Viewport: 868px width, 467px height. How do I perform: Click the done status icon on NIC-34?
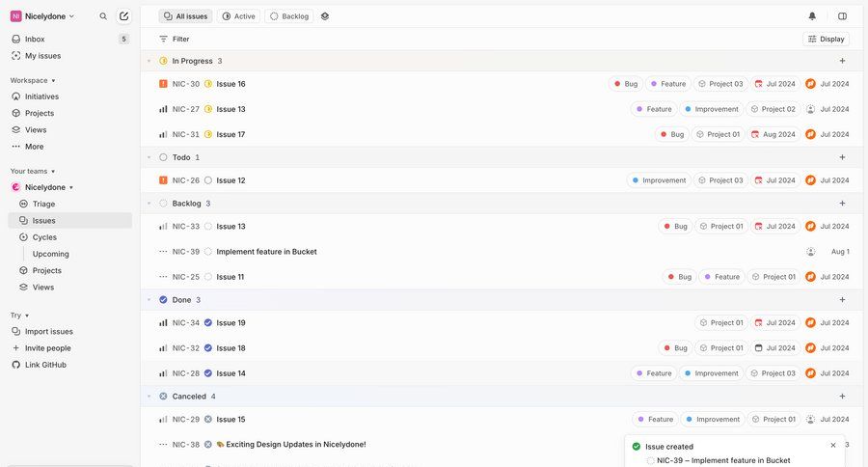pos(208,323)
